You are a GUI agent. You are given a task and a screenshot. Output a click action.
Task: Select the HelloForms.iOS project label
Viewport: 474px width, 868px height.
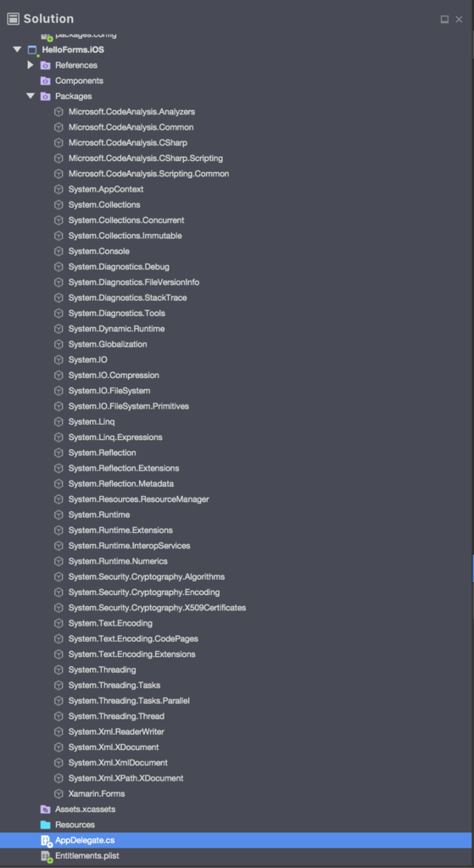[x=73, y=50]
